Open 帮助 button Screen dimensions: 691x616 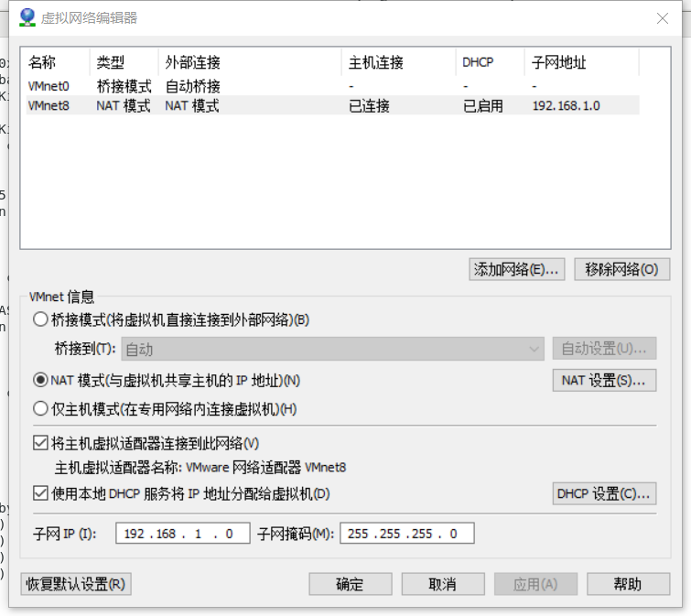629,584
